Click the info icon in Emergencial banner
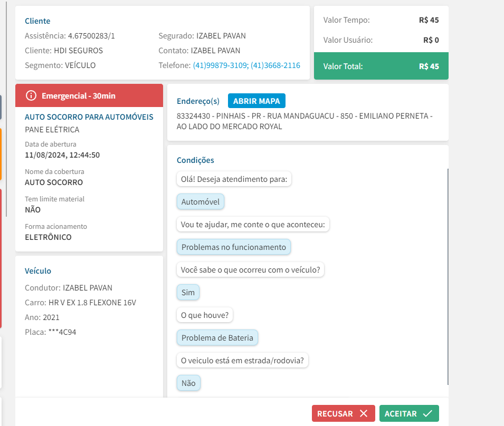 [x=31, y=95]
